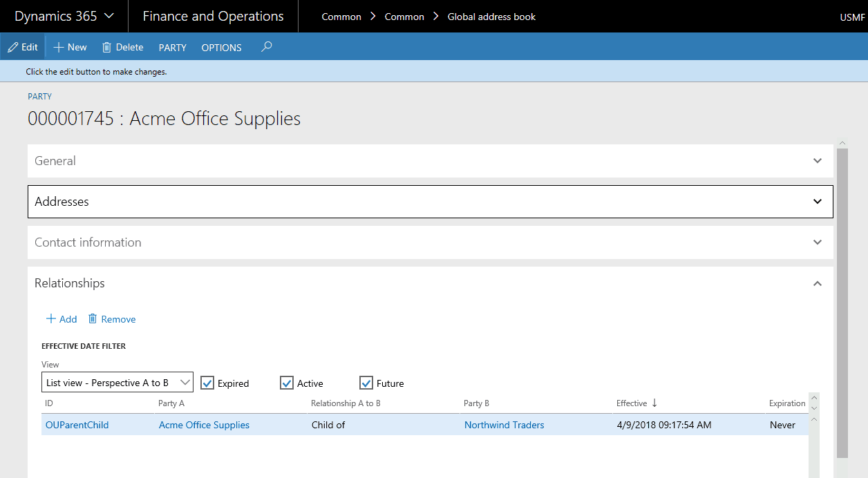Create a new party with New
Viewport: 868px width, 478px height.
point(70,47)
